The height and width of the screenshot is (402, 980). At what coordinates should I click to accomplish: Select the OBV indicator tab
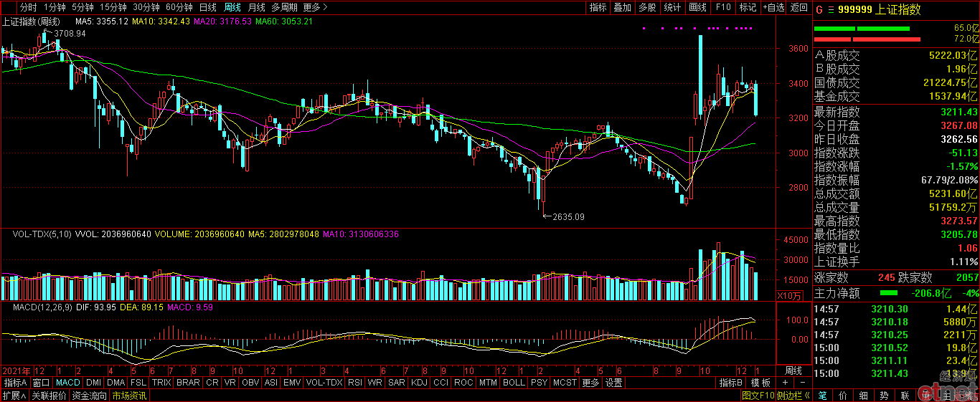(x=250, y=383)
